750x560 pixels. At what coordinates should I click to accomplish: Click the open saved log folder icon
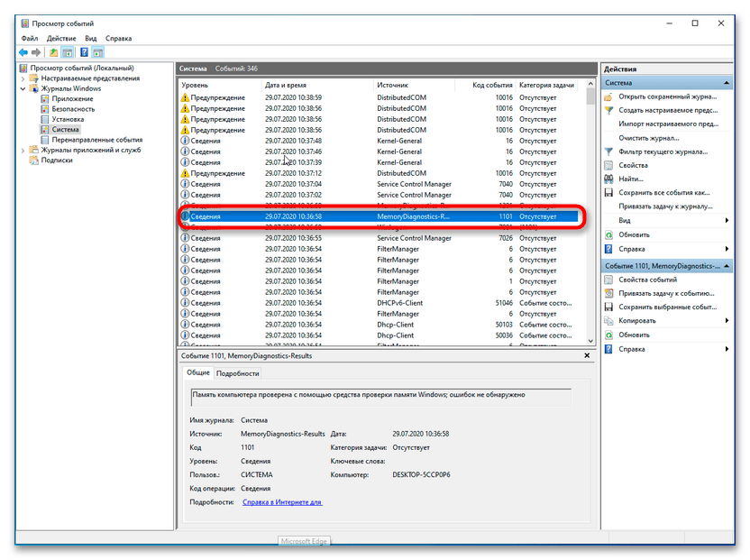(610, 96)
